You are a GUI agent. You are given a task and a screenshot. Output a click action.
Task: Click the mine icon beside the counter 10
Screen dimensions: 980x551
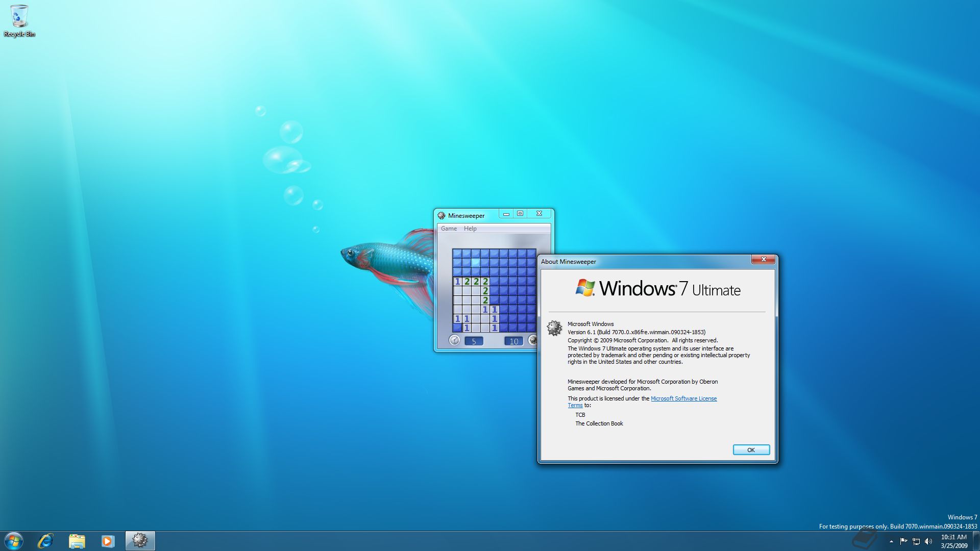pos(532,340)
